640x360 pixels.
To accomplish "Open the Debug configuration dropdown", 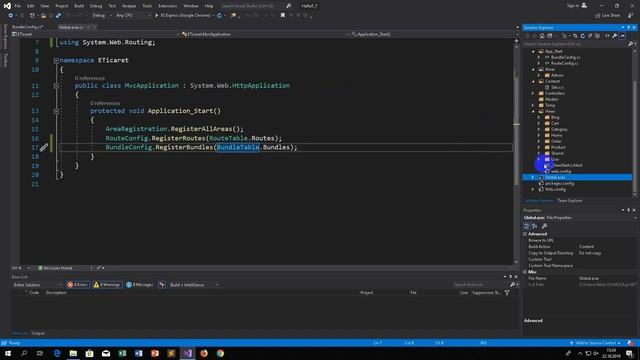I will pos(102,16).
